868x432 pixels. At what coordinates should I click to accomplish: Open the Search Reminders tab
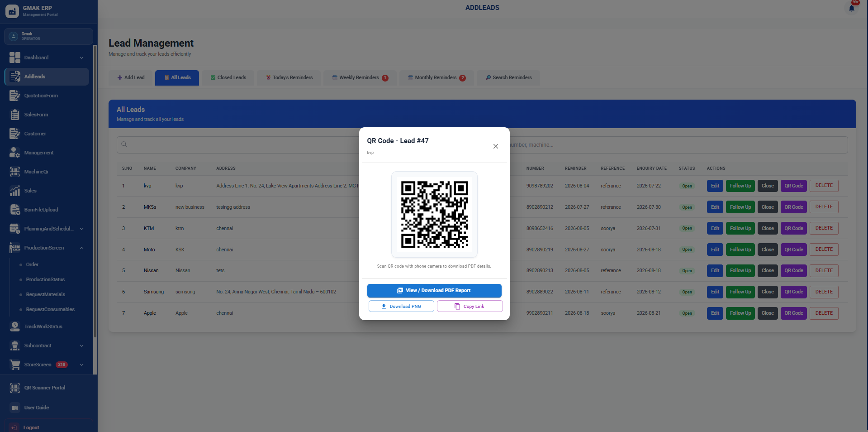(508, 77)
